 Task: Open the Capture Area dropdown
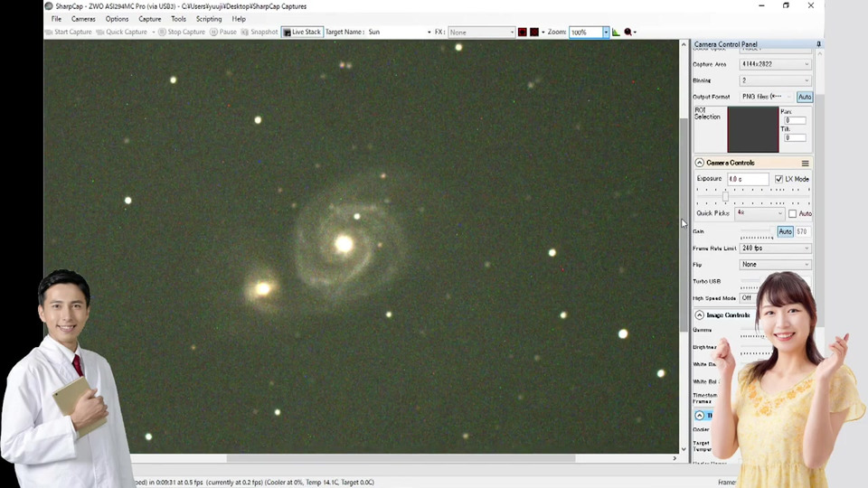pos(776,64)
